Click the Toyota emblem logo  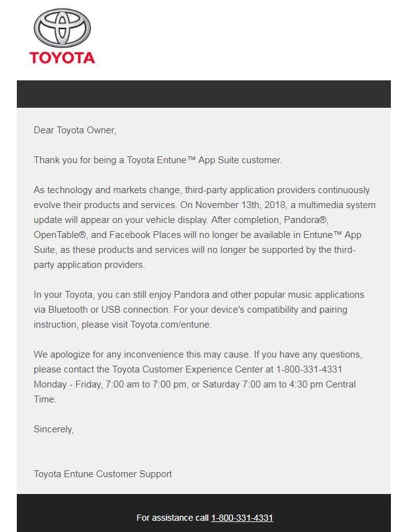(x=62, y=28)
